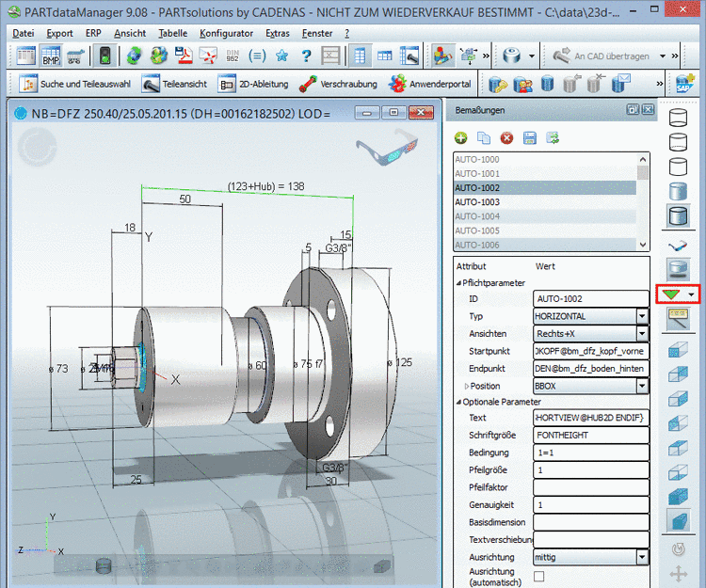The height and width of the screenshot is (588, 706).
Task: Click the 2D-Ableitung button
Action: click(x=252, y=85)
